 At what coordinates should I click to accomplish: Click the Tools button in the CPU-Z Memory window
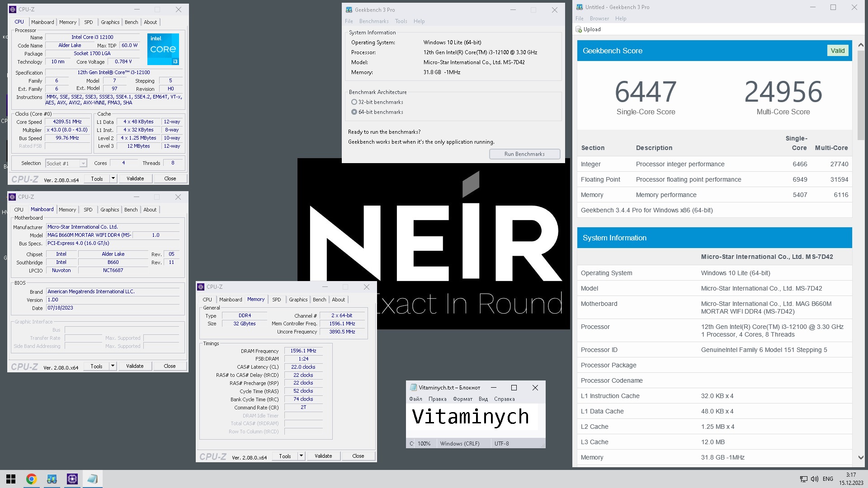pos(285,456)
